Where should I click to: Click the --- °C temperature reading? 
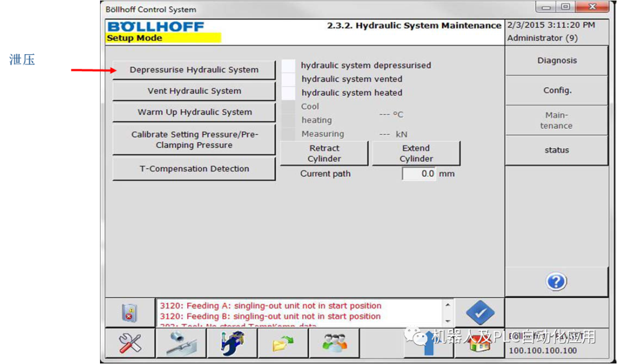(391, 115)
